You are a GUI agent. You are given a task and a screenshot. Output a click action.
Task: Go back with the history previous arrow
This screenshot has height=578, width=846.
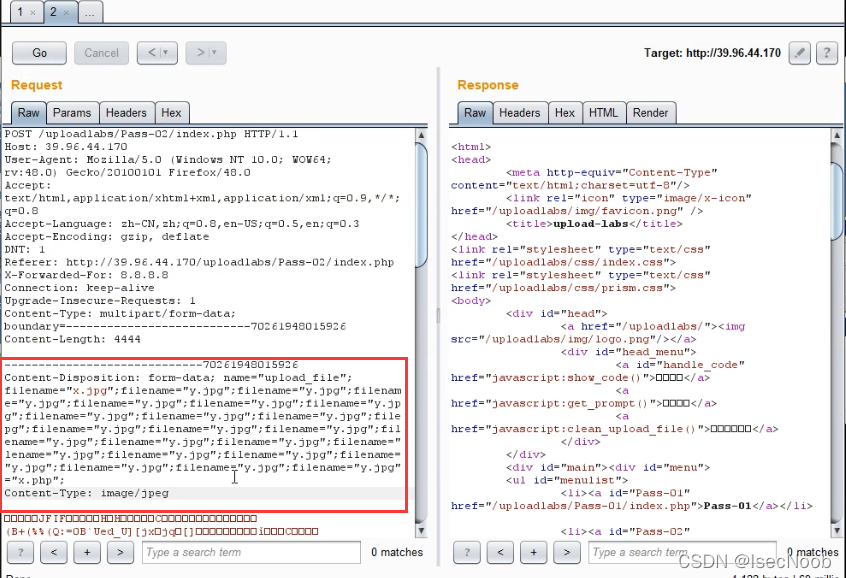[x=157, y=53]
